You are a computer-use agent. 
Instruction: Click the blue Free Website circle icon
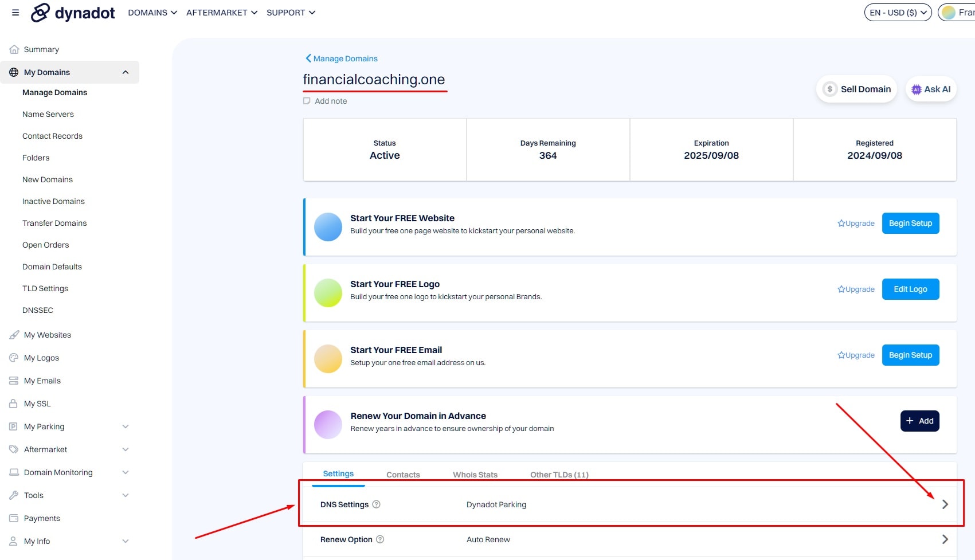point(328,227)
